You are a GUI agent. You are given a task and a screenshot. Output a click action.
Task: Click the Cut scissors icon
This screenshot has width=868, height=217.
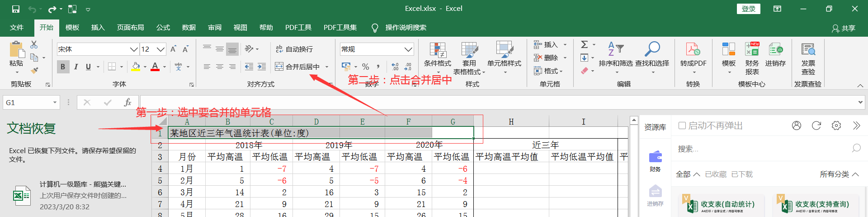point(34,44)
